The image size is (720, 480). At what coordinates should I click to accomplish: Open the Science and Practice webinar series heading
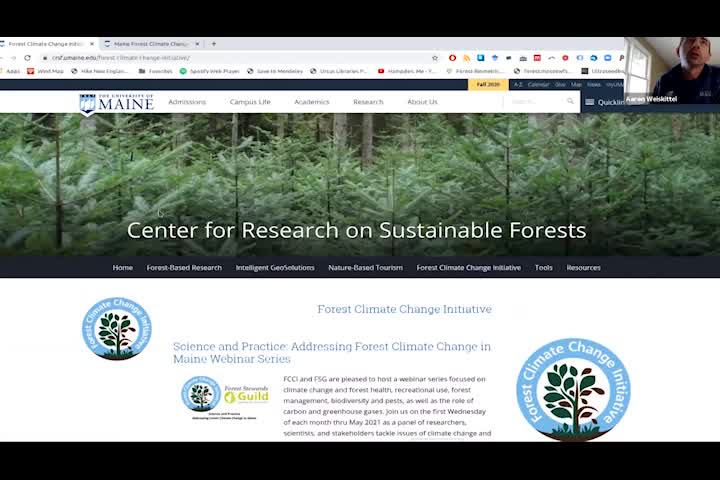332,352
